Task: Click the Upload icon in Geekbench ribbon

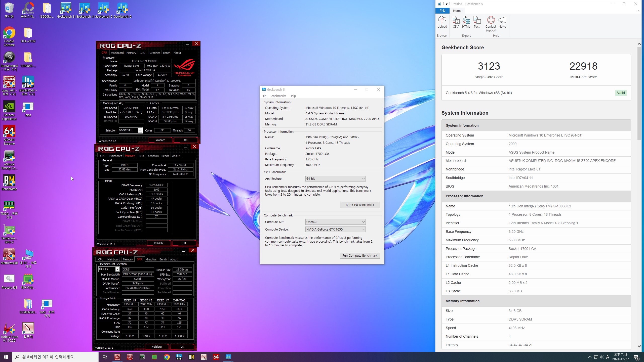Action: (442, 22)
